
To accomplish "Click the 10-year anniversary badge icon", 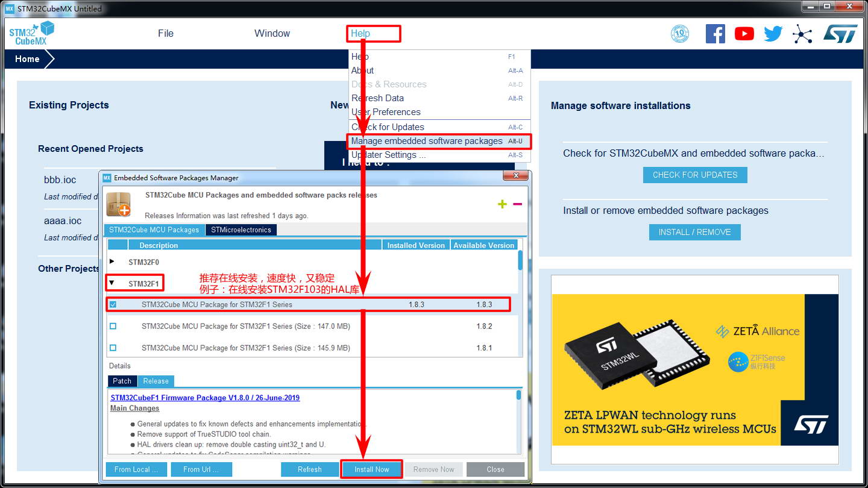I will 680,34.
